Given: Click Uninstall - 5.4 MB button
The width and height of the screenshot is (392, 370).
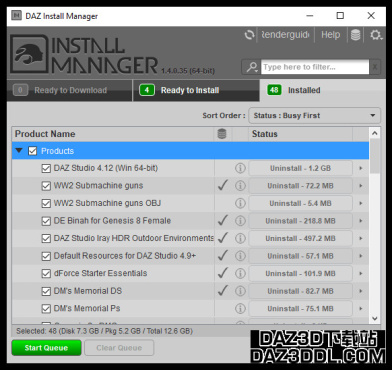Looking at the screenshot, I should [x=300, y=203].
